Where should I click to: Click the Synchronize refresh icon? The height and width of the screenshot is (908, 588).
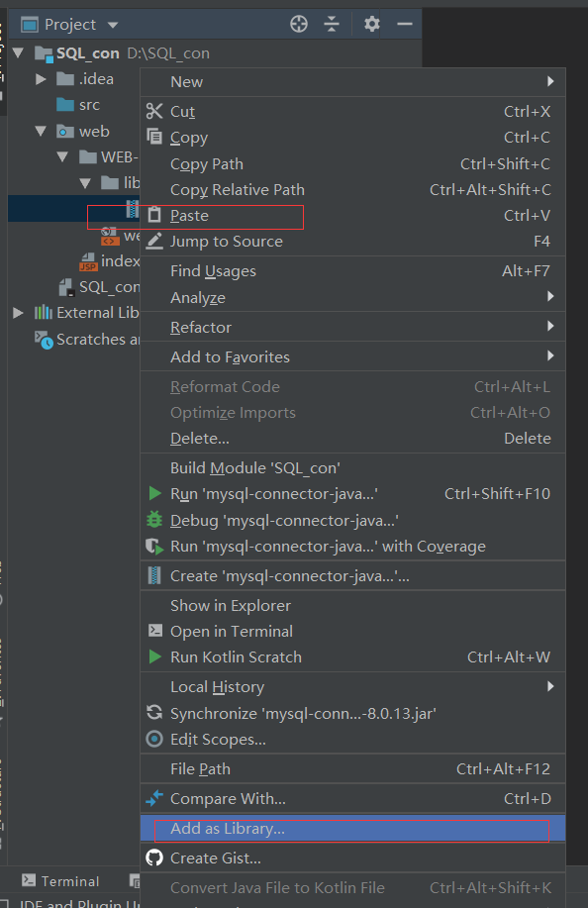click(154, 712)
